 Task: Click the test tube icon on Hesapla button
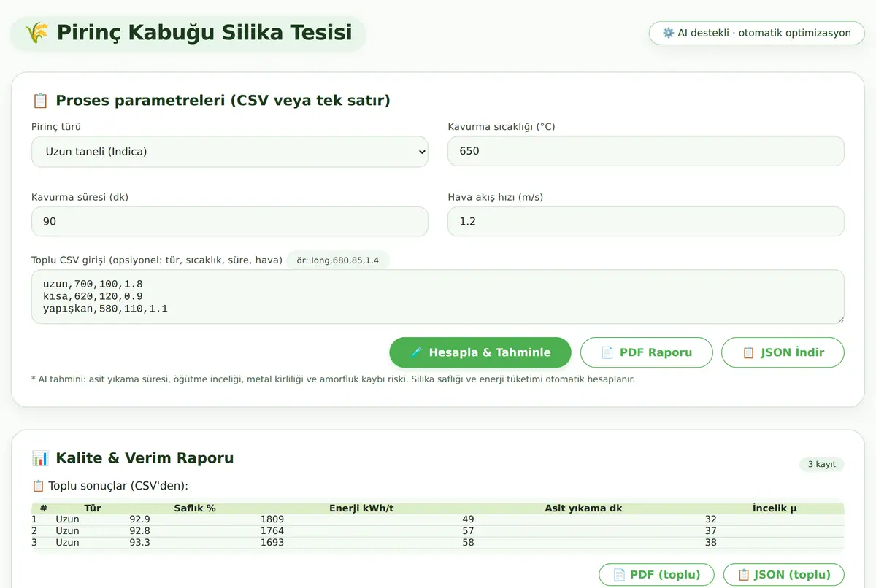pos(416,352)
